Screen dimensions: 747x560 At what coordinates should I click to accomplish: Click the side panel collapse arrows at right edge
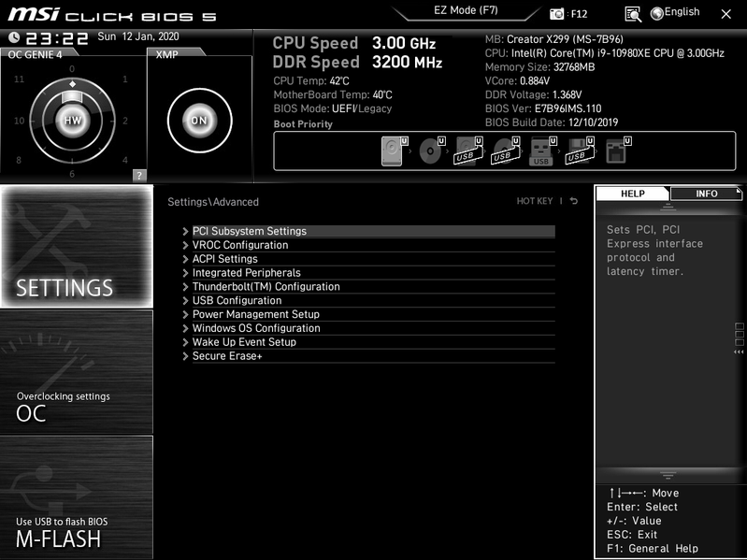(739, 352)
